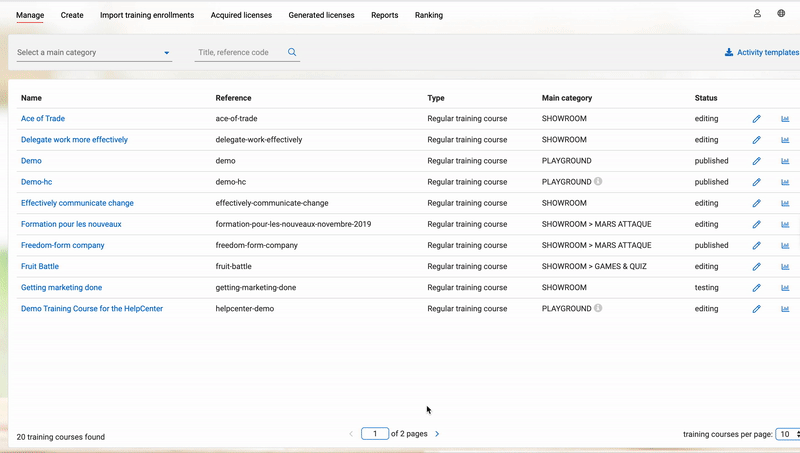Viewport: 800px width, 453px height.
Task: Open Getting marketing done link
Action: coord(61,287)
